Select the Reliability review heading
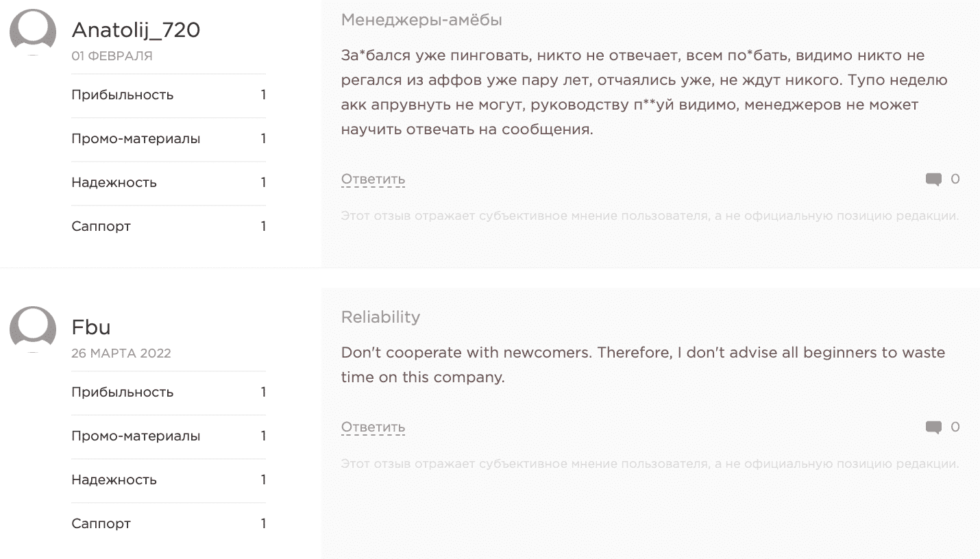The image size is (980, 559). coord(380,317)
